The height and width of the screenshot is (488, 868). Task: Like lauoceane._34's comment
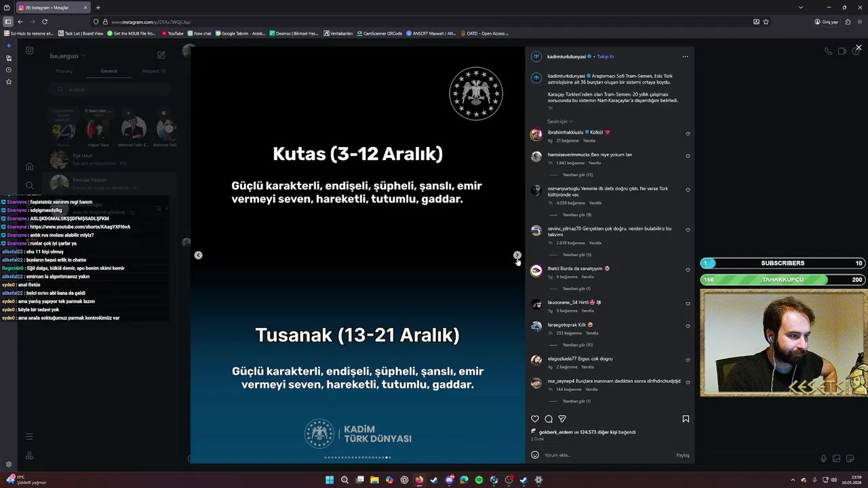click(x=688, y=304)
